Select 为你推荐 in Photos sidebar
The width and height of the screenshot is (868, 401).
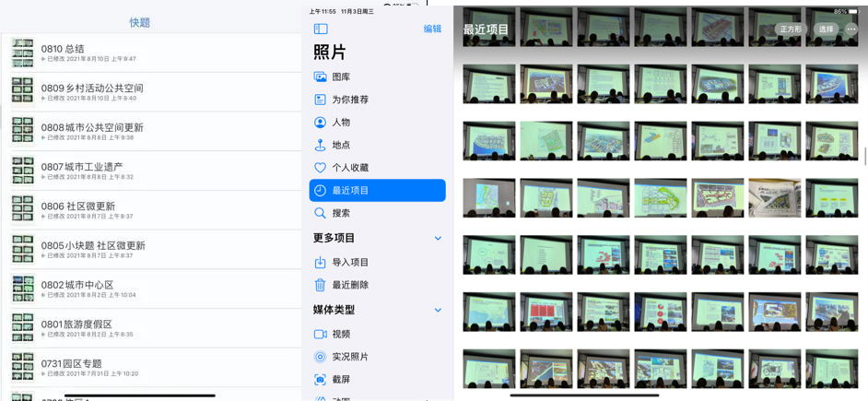pos(378,100)
